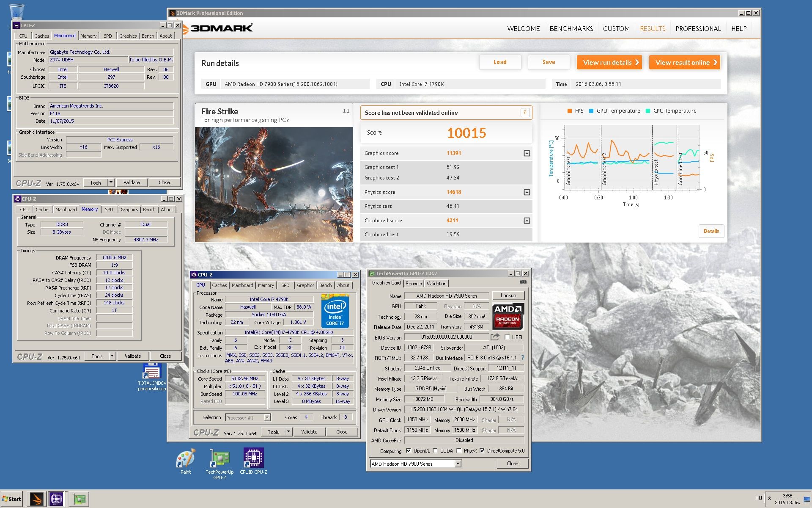Switch to the Sensors tab in GPU-Z
Image resolution: width=812 pixels, height=508 pixels.
click(413, 284)
